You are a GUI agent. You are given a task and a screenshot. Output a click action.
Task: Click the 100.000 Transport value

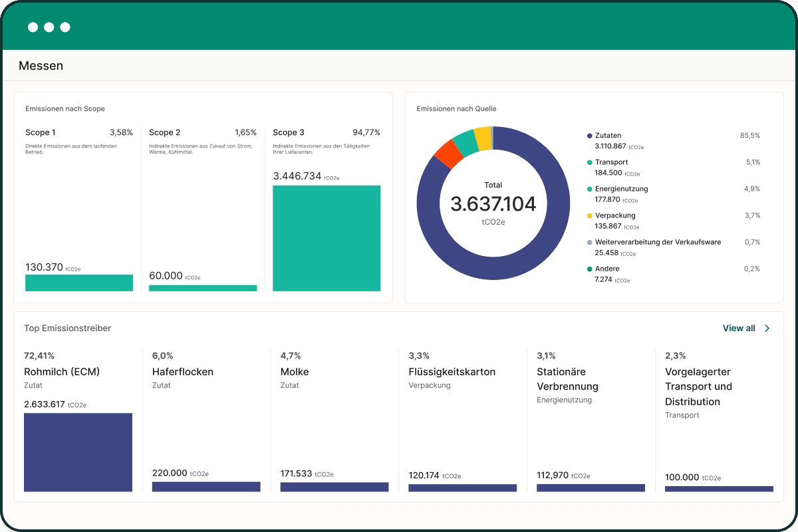(682, 477)
